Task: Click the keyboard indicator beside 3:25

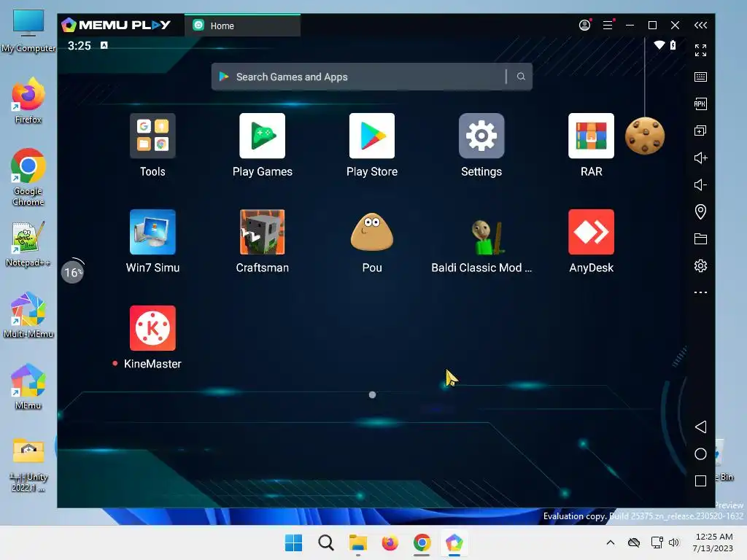Action: pyautogui.click(x=104, y=45)
